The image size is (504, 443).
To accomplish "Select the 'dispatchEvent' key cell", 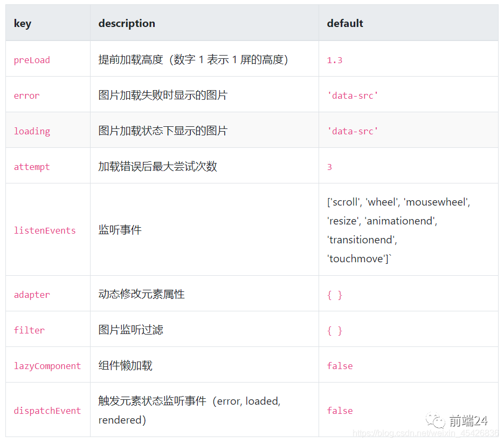I will [47, 411].
